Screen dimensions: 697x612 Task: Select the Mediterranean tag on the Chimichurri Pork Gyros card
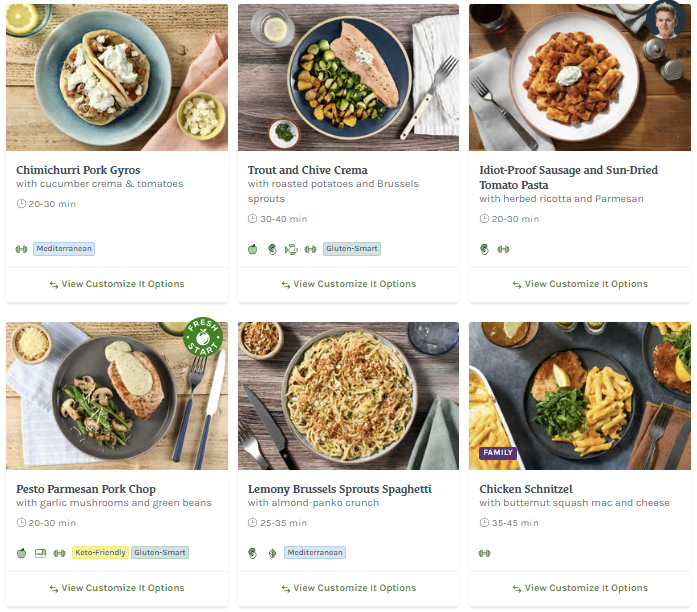pyautogui.click(x=64, y=249)
